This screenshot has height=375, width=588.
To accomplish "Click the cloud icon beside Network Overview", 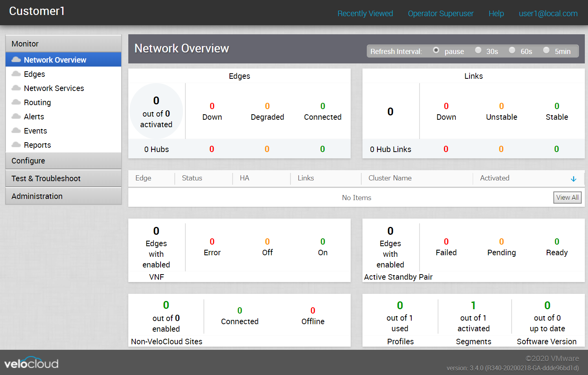I will [x=16, y=59].
